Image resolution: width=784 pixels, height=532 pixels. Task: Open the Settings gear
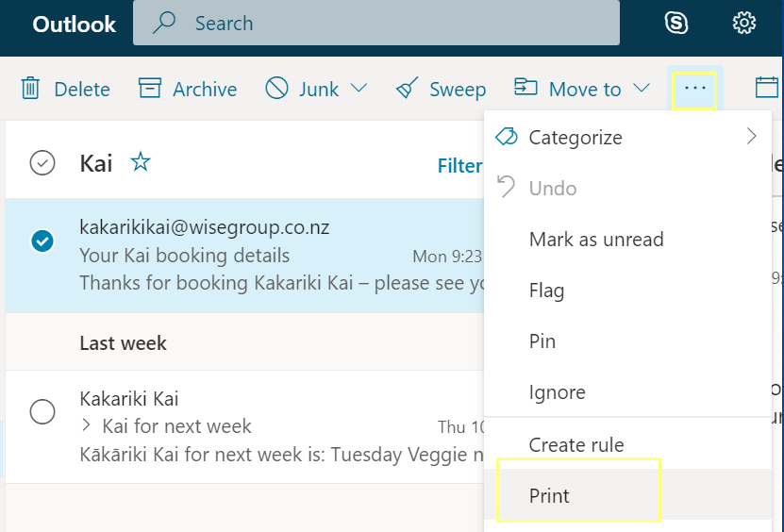744,23
